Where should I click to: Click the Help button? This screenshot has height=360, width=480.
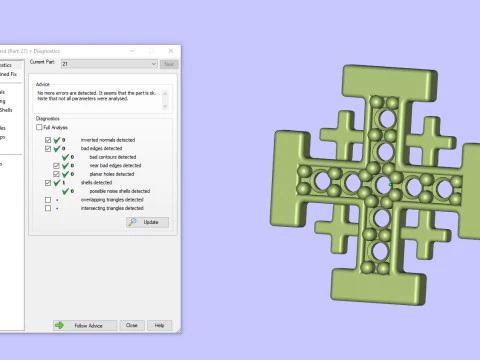159,325
